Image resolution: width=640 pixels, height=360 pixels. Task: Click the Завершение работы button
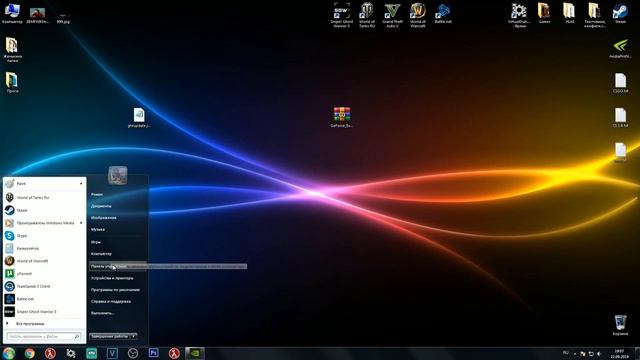click(109, 336)
